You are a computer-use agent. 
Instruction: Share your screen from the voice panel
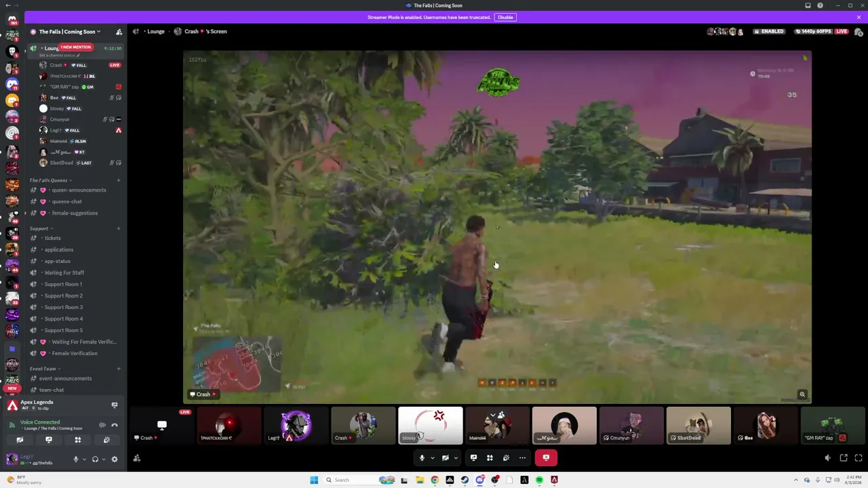(x=49, y=440)
